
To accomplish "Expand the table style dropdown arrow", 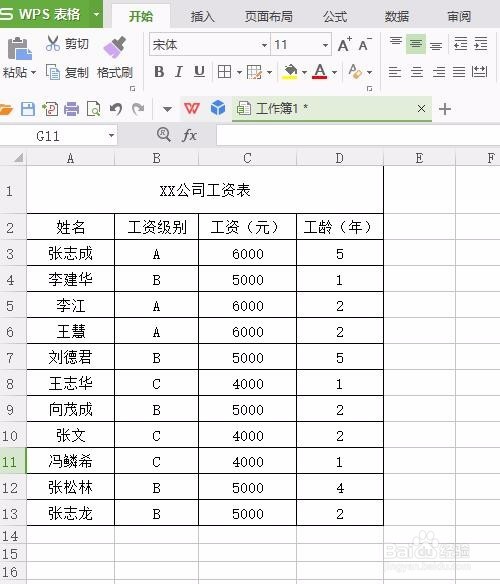I will pyautogui.click(x=269, y=72).
